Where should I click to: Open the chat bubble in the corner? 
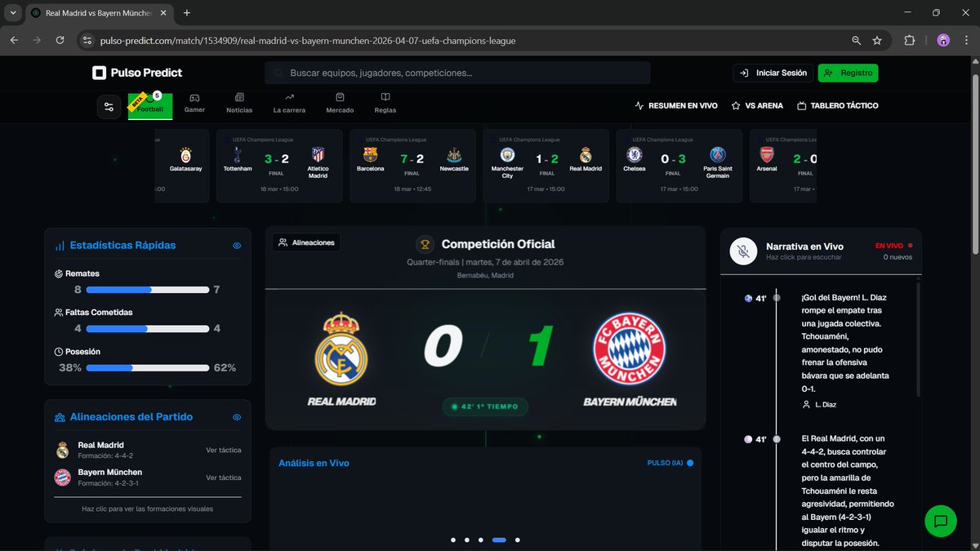pyautogui.click(x=940, y=521)
